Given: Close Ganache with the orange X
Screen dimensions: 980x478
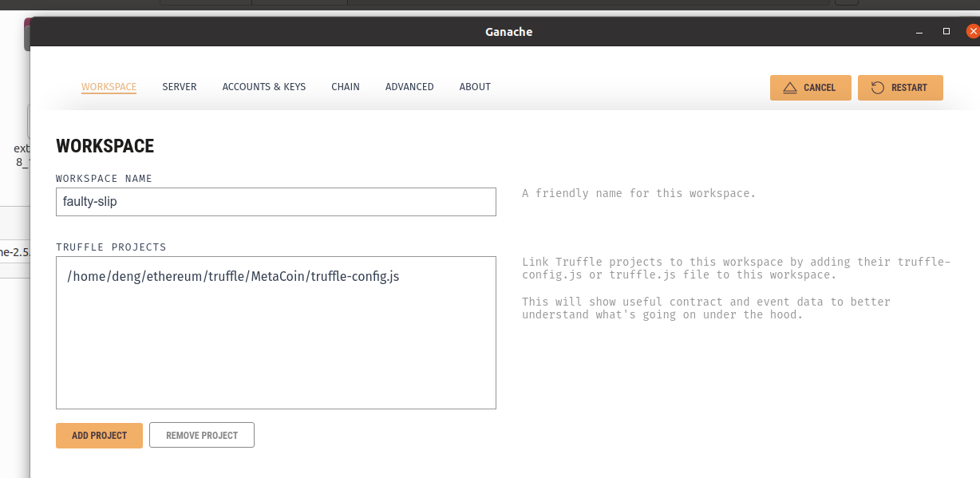Looking at the screenshot, I should 972,31.
